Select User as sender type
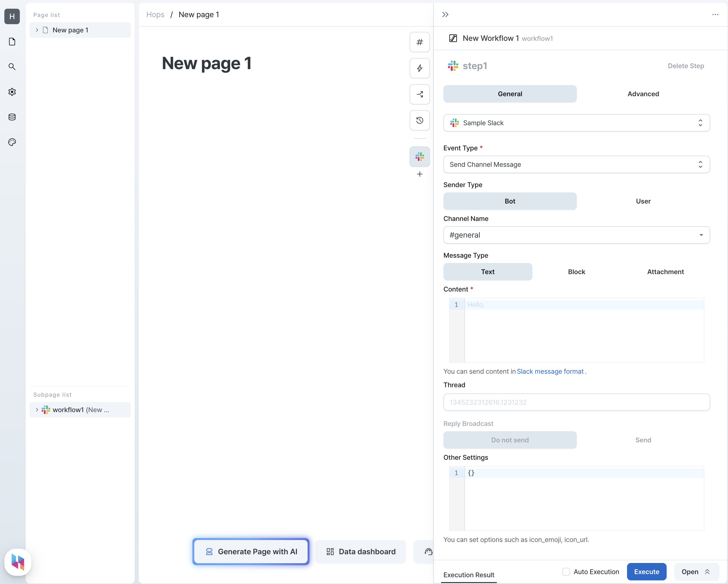 (x=643, y=201)
